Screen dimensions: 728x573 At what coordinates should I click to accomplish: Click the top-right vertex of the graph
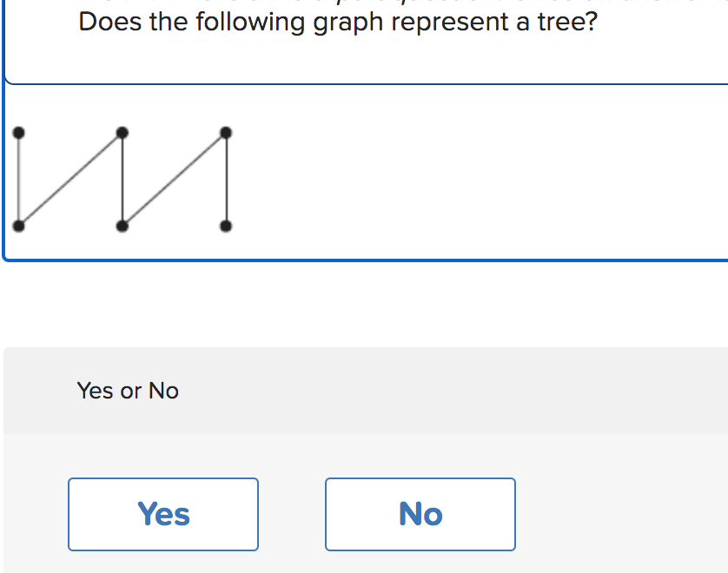[226, 133]
